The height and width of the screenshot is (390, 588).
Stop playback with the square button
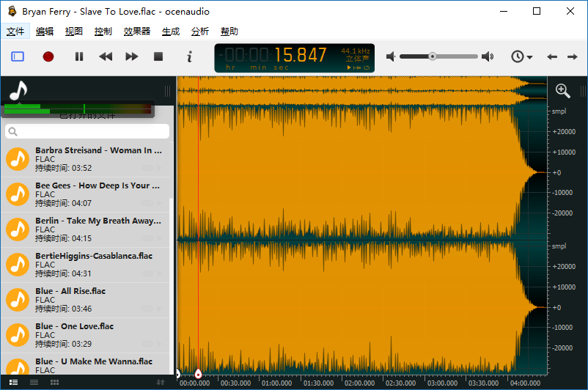158,56
